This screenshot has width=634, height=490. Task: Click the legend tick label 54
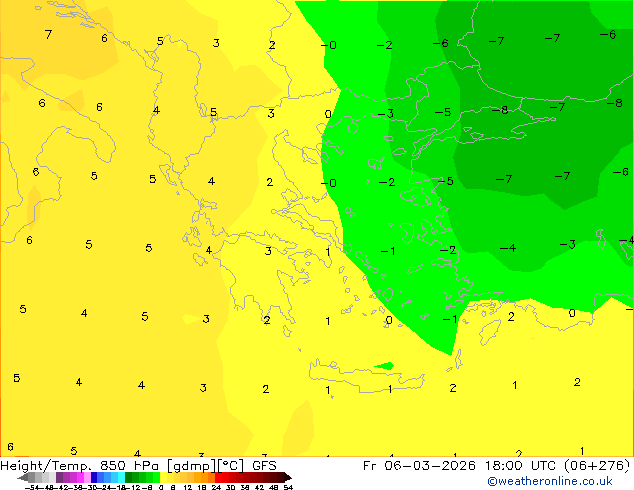288,487
